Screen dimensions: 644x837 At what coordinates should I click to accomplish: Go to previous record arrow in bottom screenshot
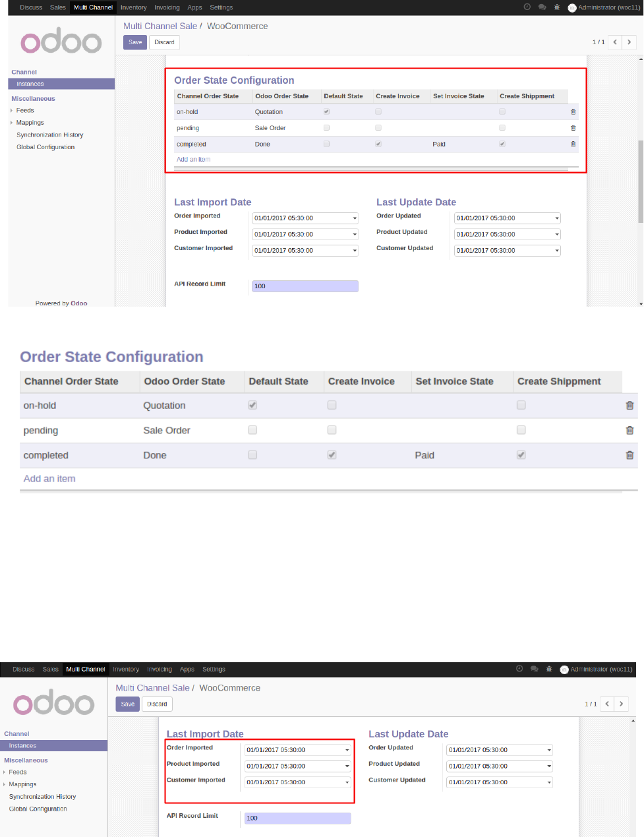coord(606,704)
